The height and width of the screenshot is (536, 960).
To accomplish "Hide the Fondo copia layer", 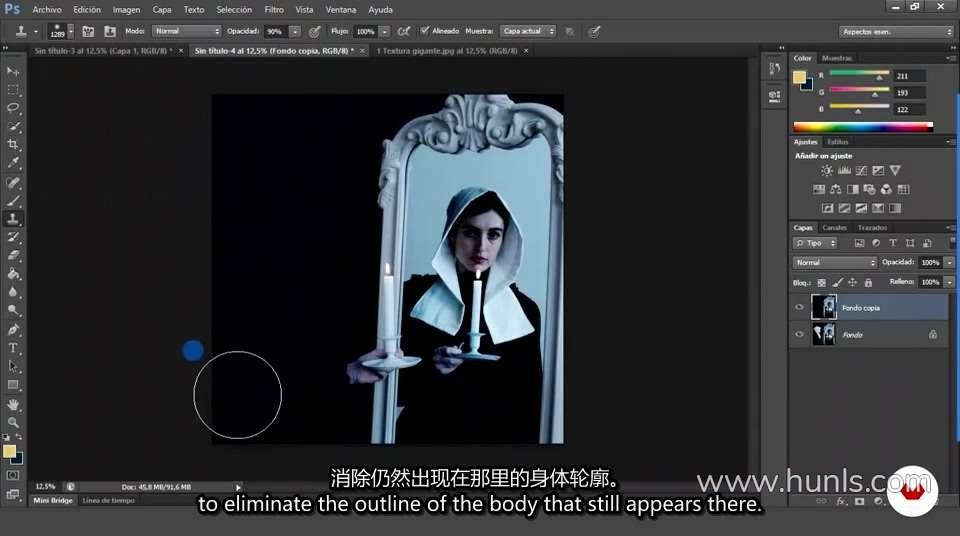I will tap(799, 308).
